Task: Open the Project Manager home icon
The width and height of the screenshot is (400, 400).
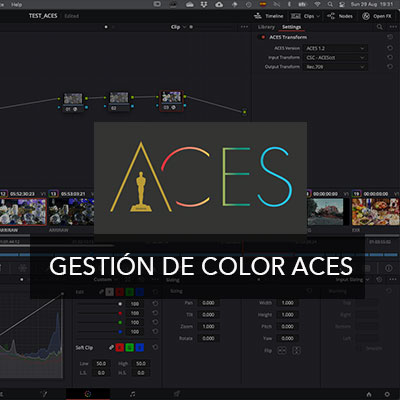Action: pyautogui.click(x=369, y=394)
